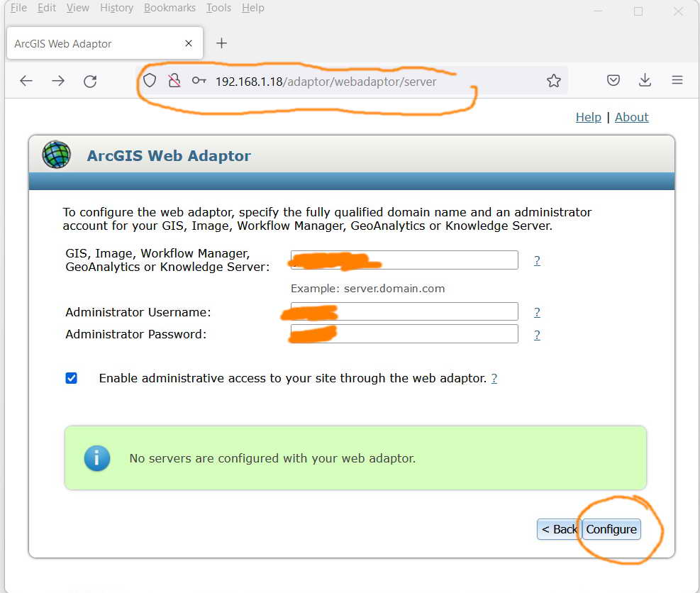Click 'Example: server.domain.com' text
This screenshot has width=700, height=593.
(368, 289)
